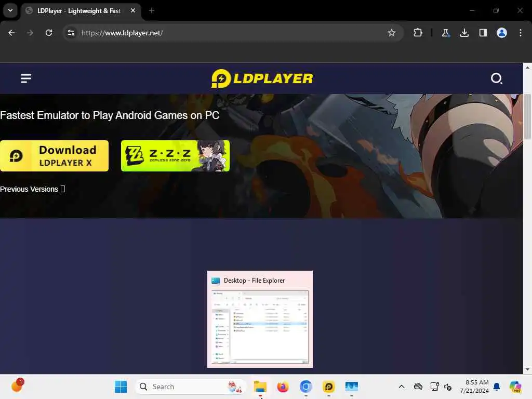Screen dimensions: 532x399
Task: Switch to Chrome taskbar icon
Action: pyautogui.click(x=305, y=387)
